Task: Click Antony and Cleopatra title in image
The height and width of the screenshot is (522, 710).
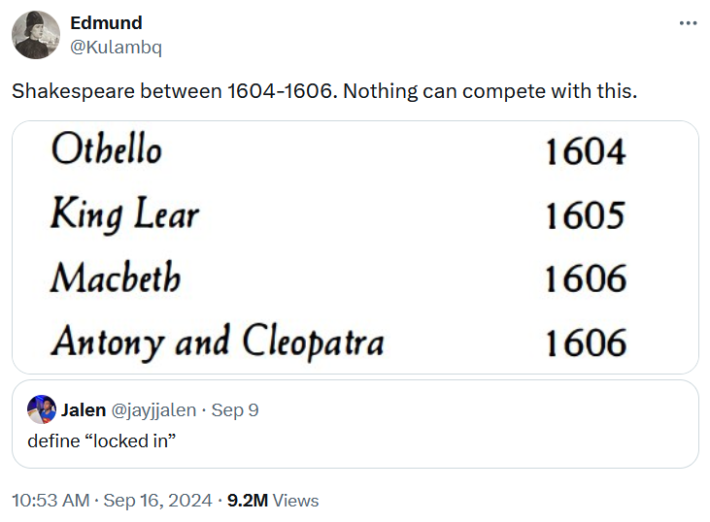Action: click(217, 341)
